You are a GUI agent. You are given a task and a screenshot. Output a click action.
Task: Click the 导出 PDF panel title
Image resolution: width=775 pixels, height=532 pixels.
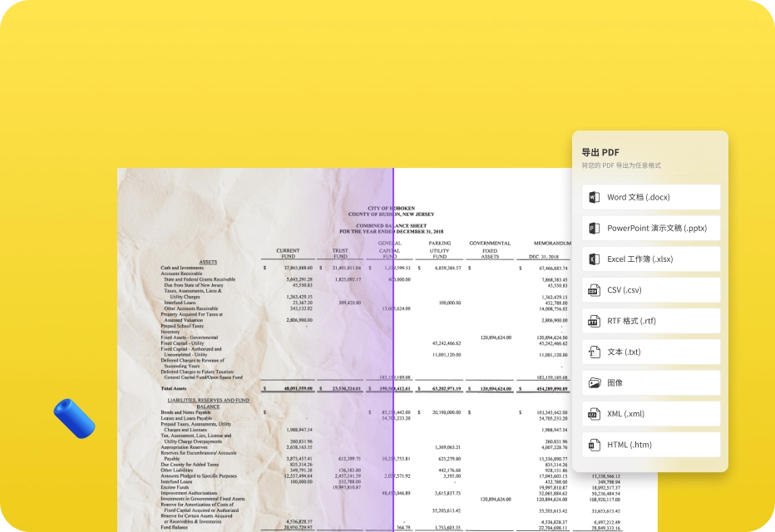(600, 152)
